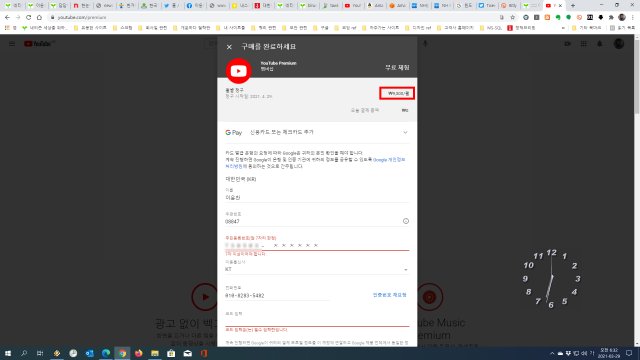Image resolution: width=640 pixels, height=360 pixels.
Task: Switch to the Facebook browser tab
Action: (x=194, y=6)
